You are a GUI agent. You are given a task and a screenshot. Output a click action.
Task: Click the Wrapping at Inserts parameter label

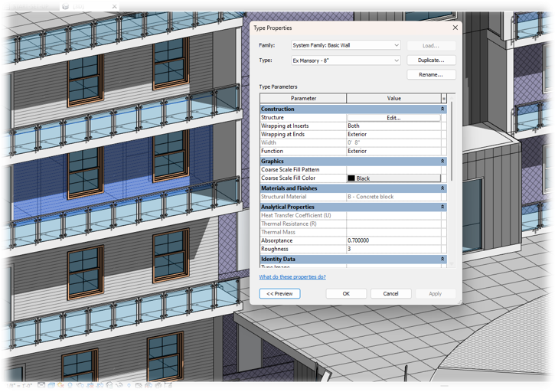click(285, 126)
